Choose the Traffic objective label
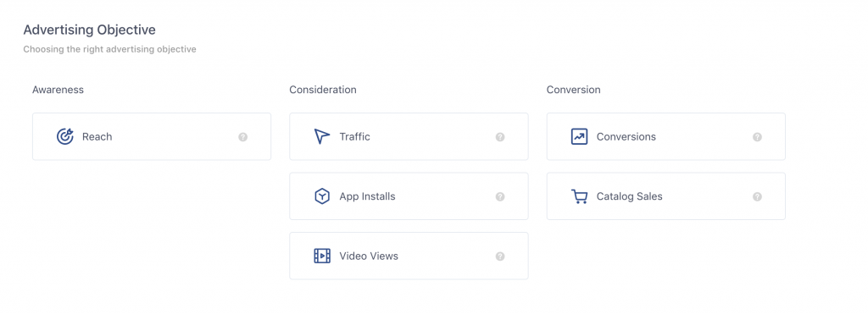Screen dimensions: 868x314 tap(355, 136)
